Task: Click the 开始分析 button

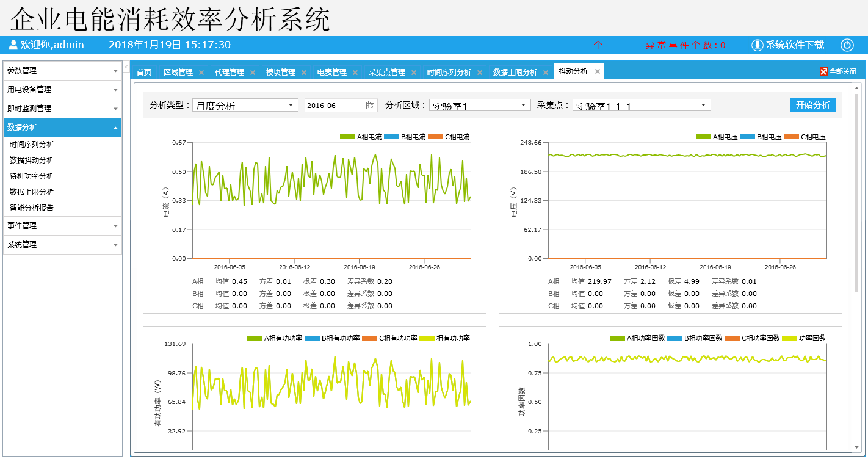Action: 812,104
